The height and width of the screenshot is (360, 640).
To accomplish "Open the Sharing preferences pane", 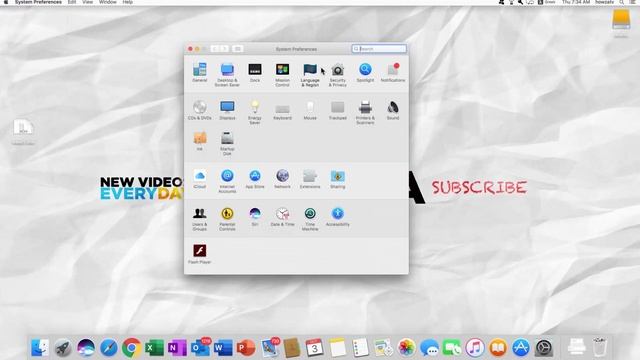I will [x=338, y=179].
